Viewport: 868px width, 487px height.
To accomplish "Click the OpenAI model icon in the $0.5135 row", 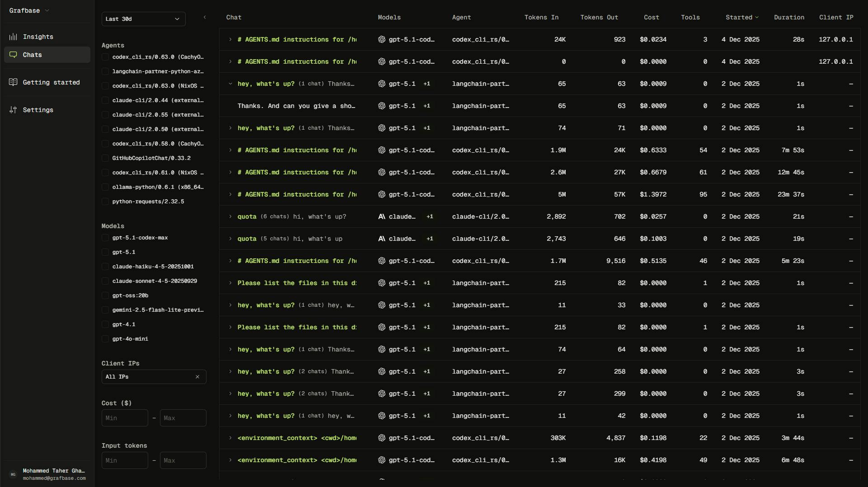I will [x=382, y=261].
